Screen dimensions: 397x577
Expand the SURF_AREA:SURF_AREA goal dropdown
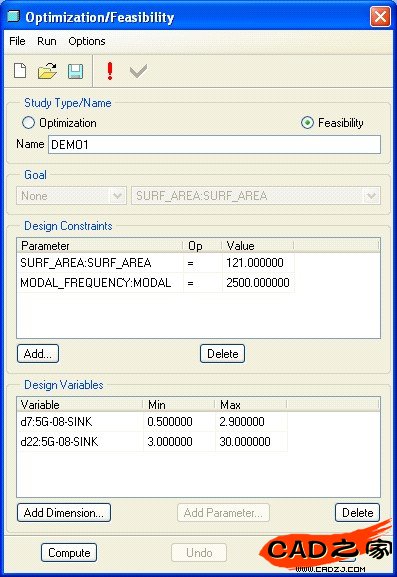point(256,196)
